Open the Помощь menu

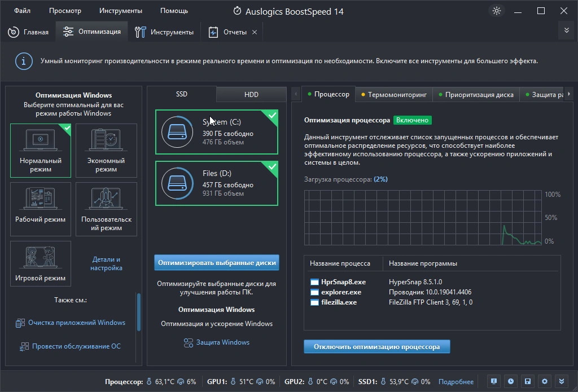(x=174, y=11)
